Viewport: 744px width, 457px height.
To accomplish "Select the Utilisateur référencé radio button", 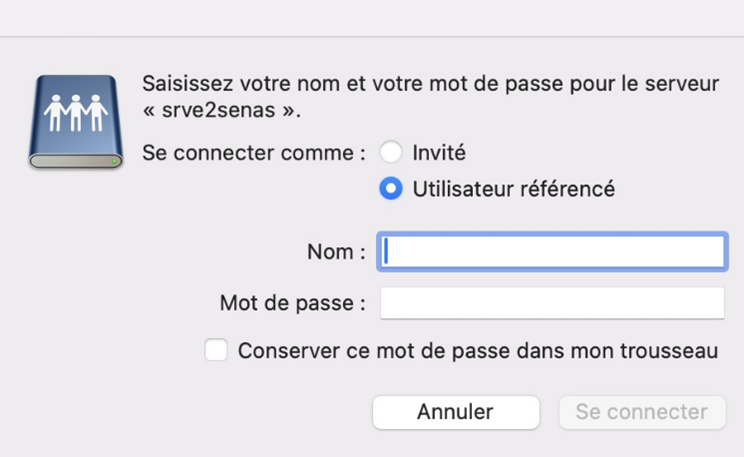I will (x=391, y=188).
